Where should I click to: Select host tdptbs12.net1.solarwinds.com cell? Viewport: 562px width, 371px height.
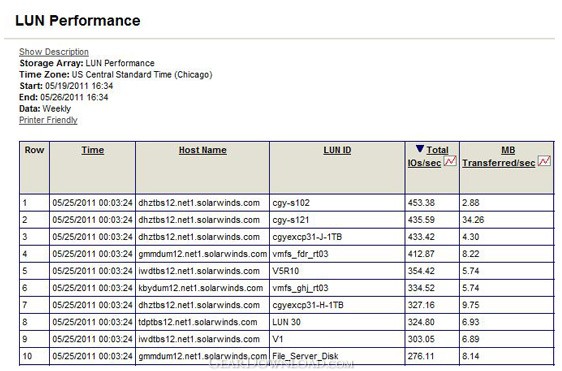[203, 322]
